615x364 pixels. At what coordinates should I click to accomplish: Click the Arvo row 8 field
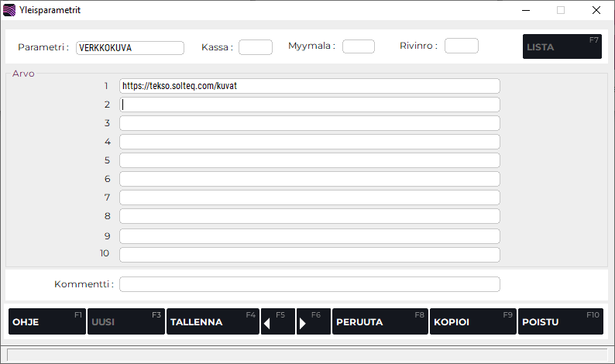click(309, 216)
